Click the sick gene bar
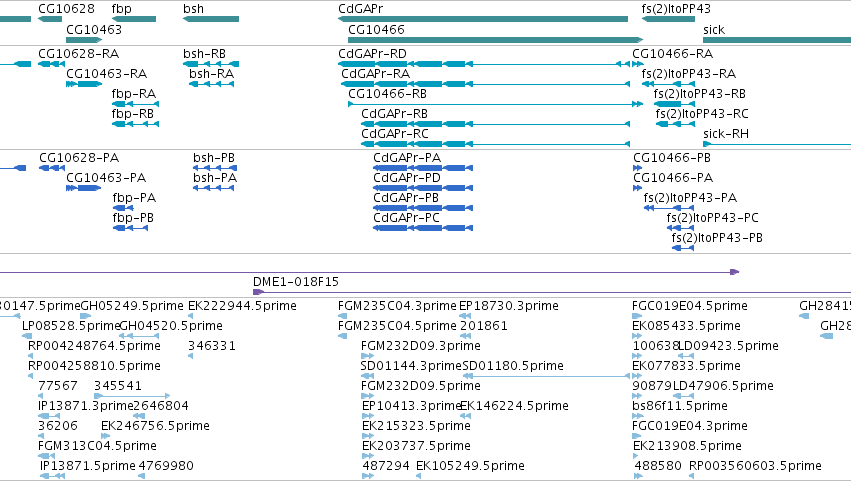The image size is (851, 481). 777,40
